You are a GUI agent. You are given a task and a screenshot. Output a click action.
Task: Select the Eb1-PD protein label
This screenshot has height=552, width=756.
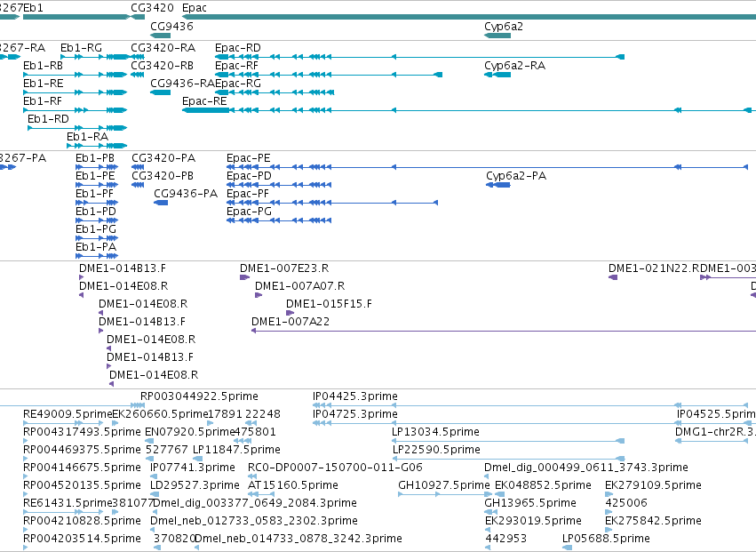(x=96, y=212)
